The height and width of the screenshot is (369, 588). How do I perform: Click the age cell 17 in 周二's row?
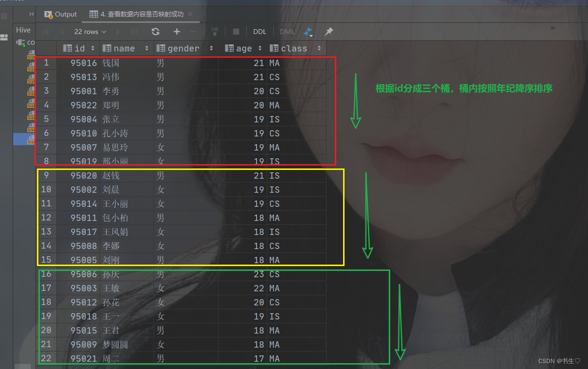(x=242, y=358)
